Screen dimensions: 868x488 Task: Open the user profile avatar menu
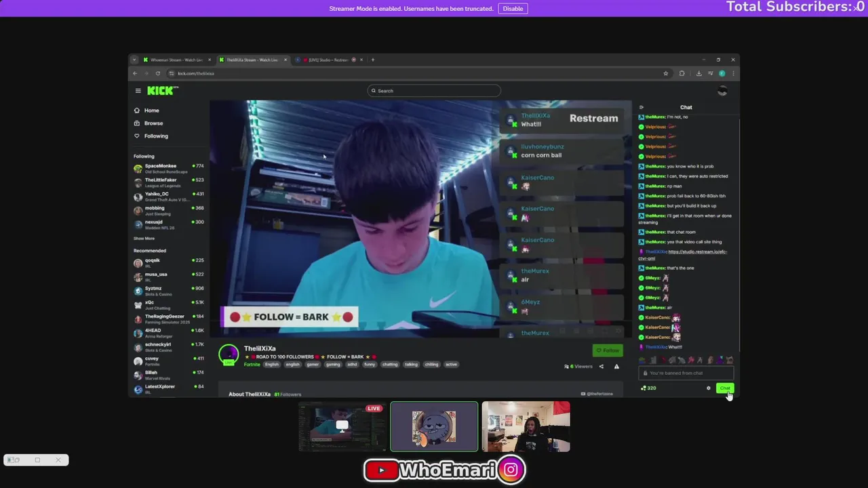pyautogui.click(x=722, y=91)
